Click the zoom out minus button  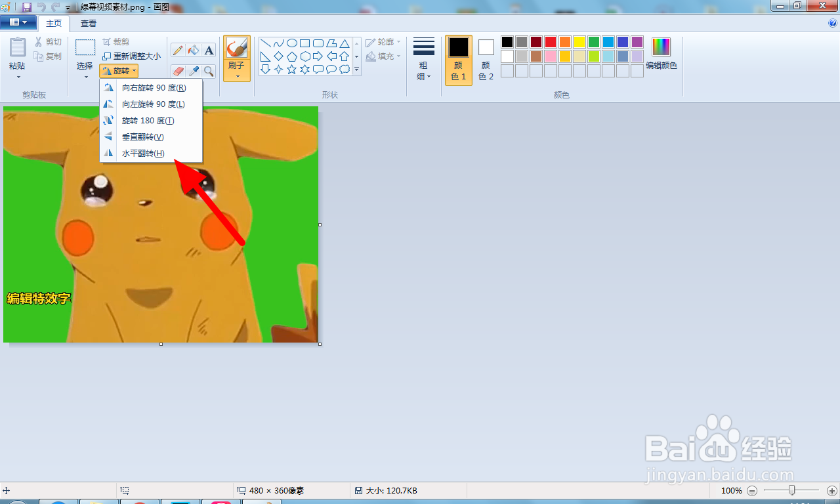752,490
